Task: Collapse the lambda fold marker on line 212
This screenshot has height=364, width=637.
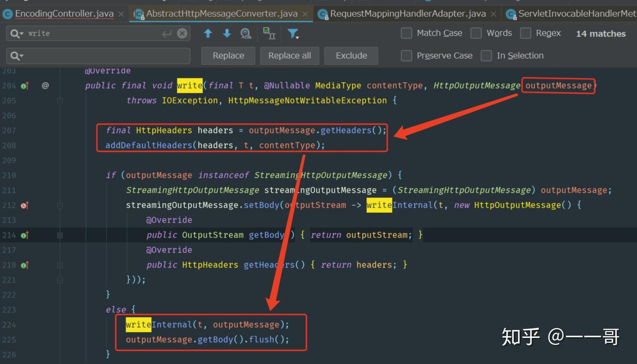Action: (60, 205)
